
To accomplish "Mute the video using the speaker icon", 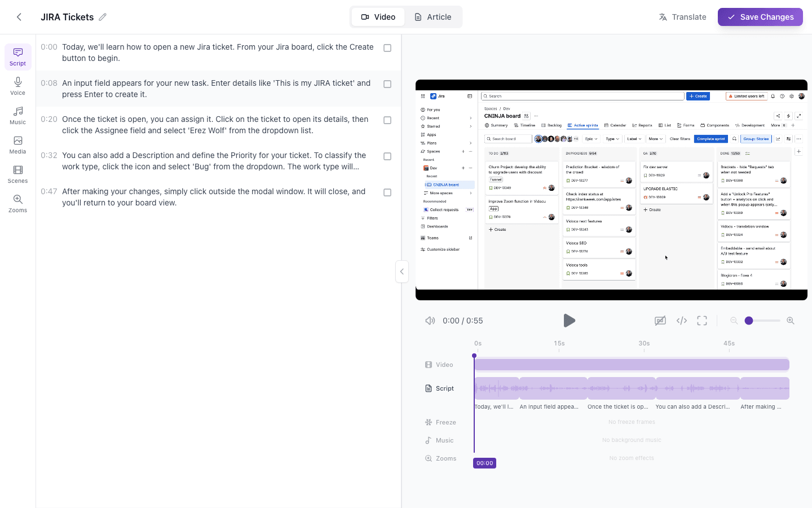I will pyautogui.click(x=430, y=320).
